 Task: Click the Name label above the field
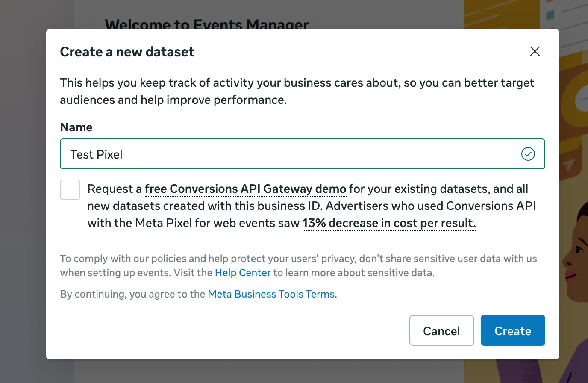(x=76, y=127)
